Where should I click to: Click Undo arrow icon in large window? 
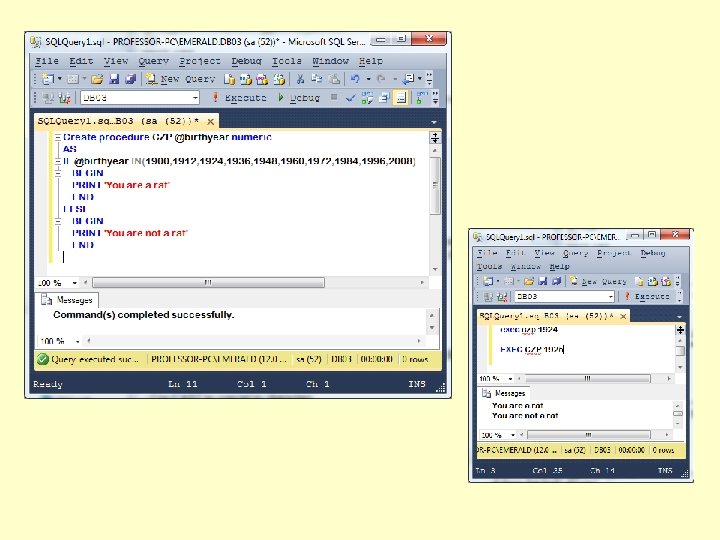pos(355,79)
